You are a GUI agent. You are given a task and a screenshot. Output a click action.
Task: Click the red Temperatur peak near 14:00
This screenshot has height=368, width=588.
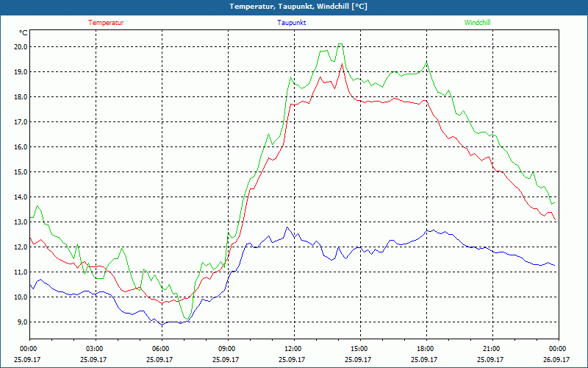pos(342,64)
